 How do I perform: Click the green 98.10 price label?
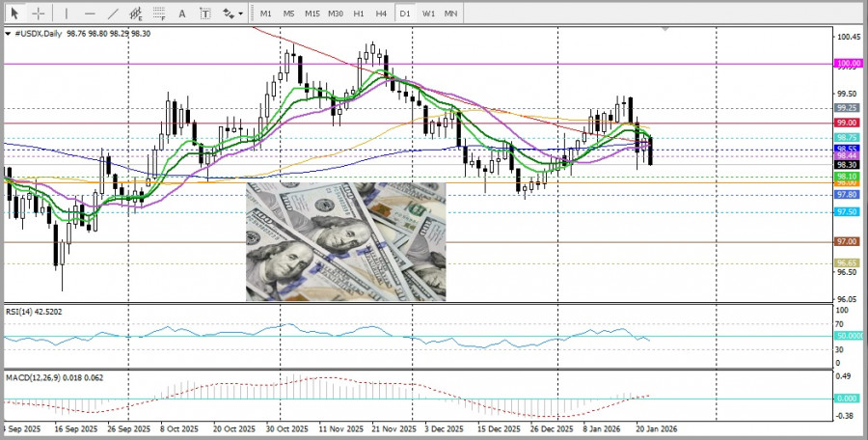pyautogui.click(x=847, y=177)
